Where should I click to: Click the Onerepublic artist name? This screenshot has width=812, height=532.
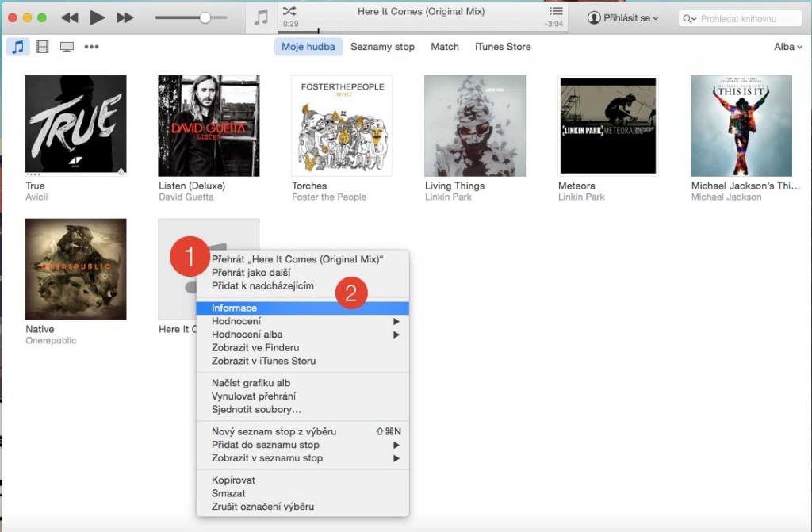[x=51, y=340]
